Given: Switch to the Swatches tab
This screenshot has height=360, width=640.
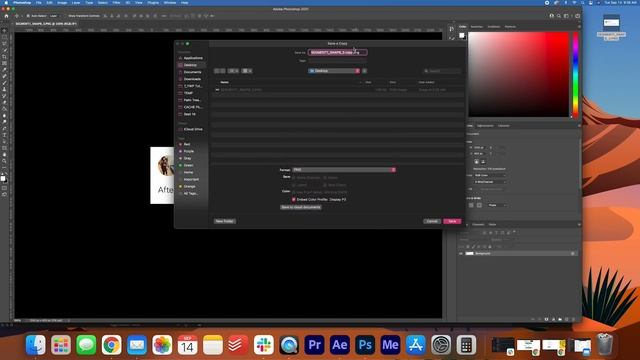Looking at the screenshot, I should point(476,27).
